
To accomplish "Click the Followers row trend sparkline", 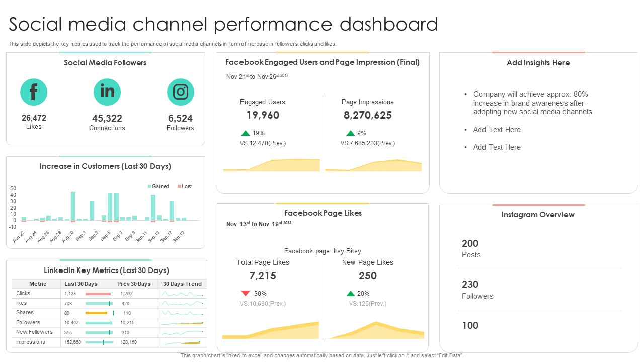I will (183, 323).
